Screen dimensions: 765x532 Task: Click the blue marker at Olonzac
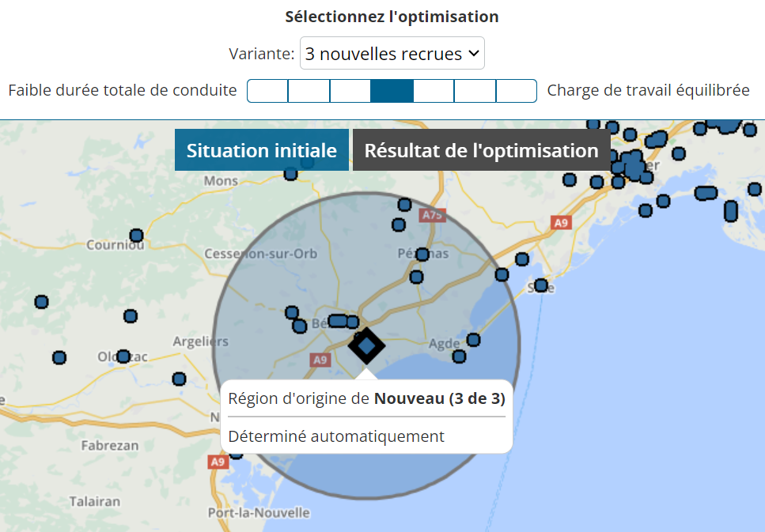[123, 357]
